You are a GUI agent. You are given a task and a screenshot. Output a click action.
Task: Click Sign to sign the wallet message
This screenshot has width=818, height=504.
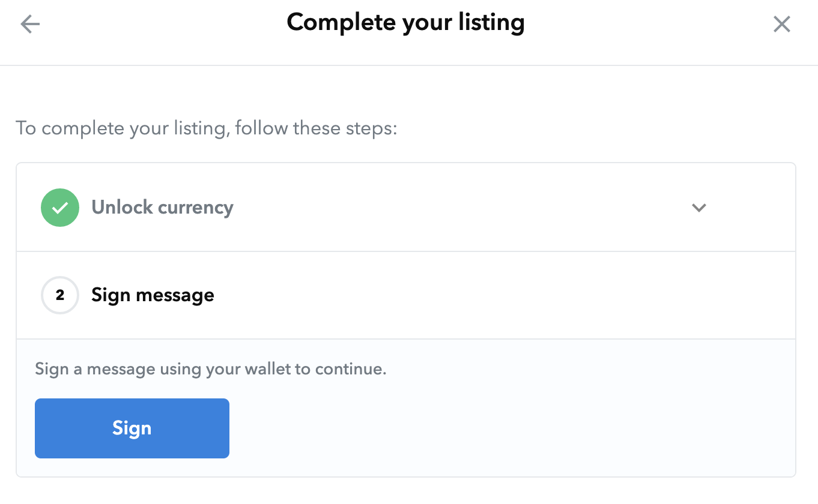click(x=132, y=428)
